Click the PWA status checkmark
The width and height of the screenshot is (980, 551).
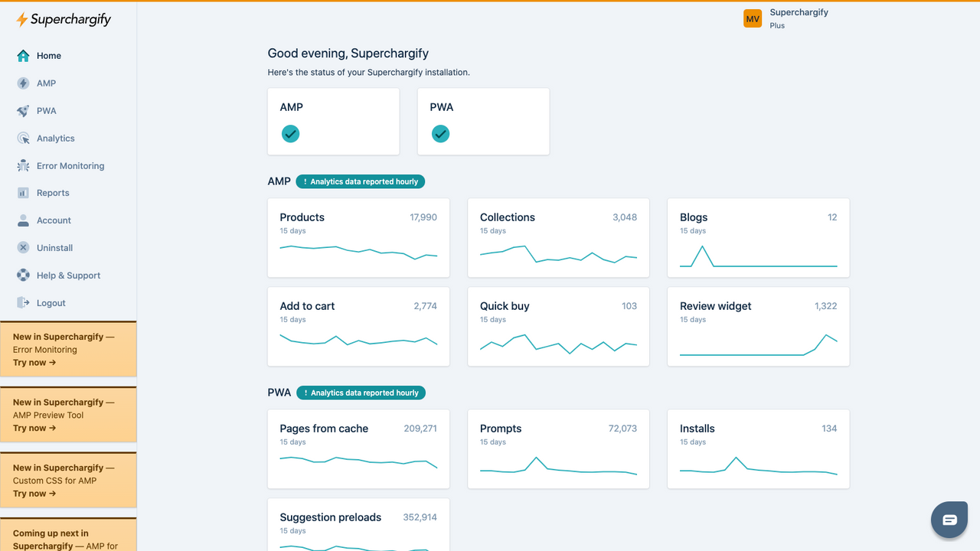pyautogui.click(x=440, y=133)
